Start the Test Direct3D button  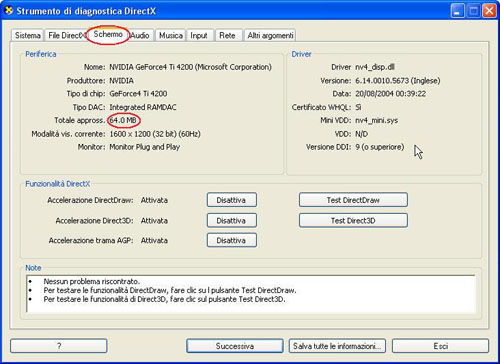(353, 220)
